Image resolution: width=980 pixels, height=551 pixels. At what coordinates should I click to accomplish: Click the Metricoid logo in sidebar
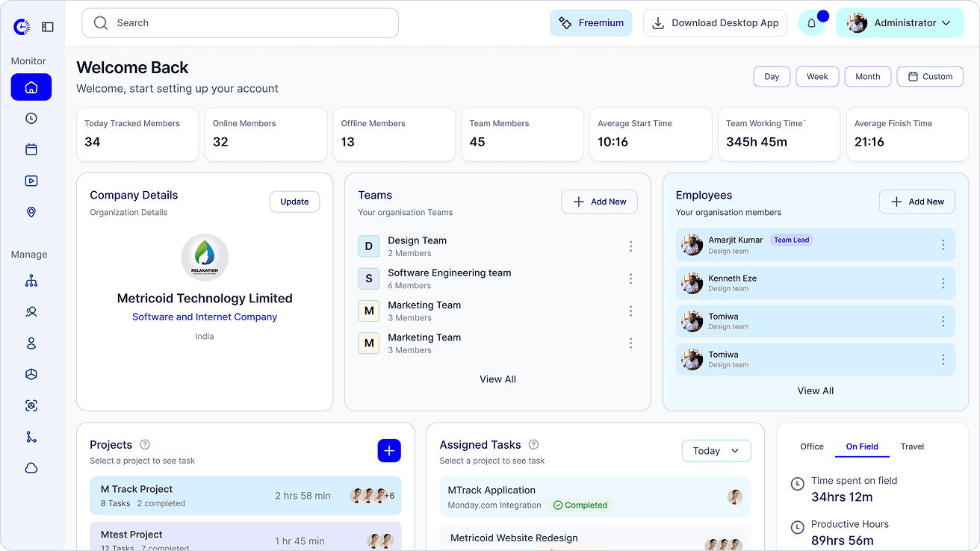(x=22, y=27)
